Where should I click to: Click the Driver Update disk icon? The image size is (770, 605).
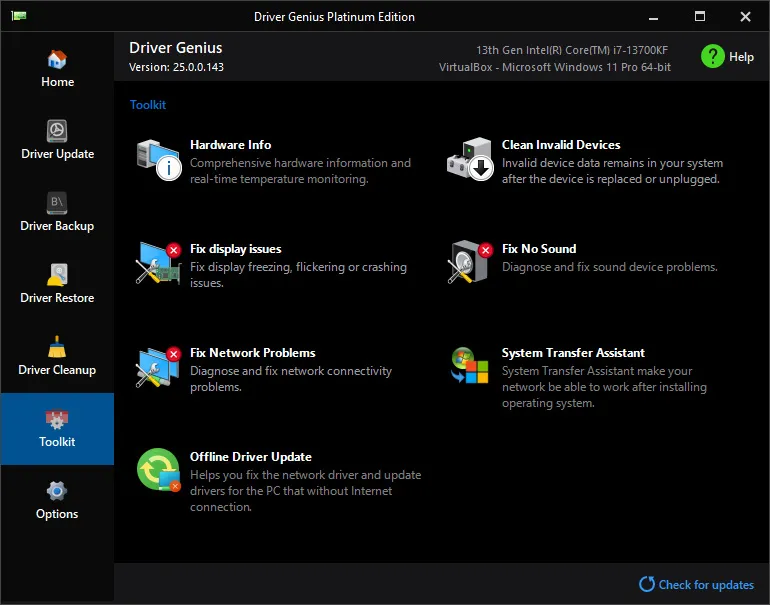click(x=57, y=131)
